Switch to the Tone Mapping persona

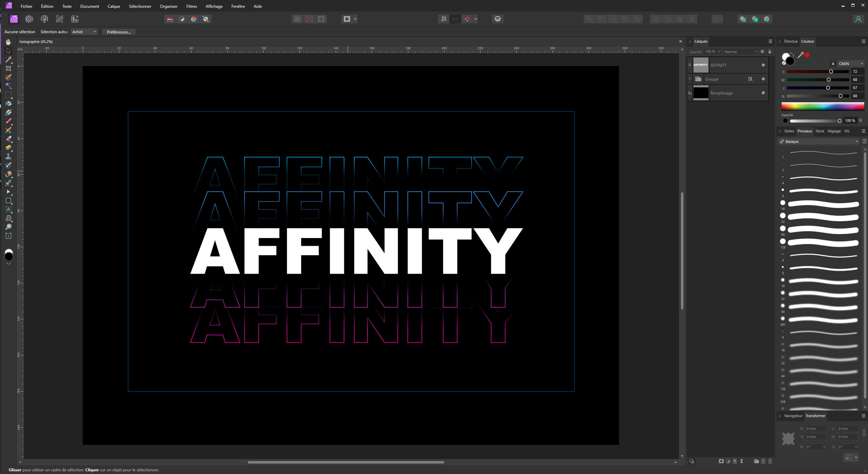[60, 19]
